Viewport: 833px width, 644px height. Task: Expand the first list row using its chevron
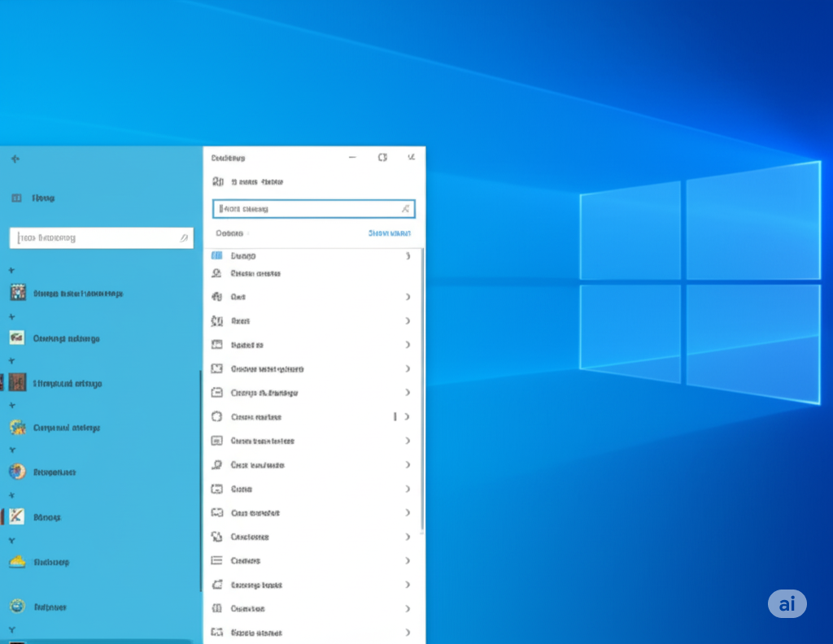click(408, 256)
